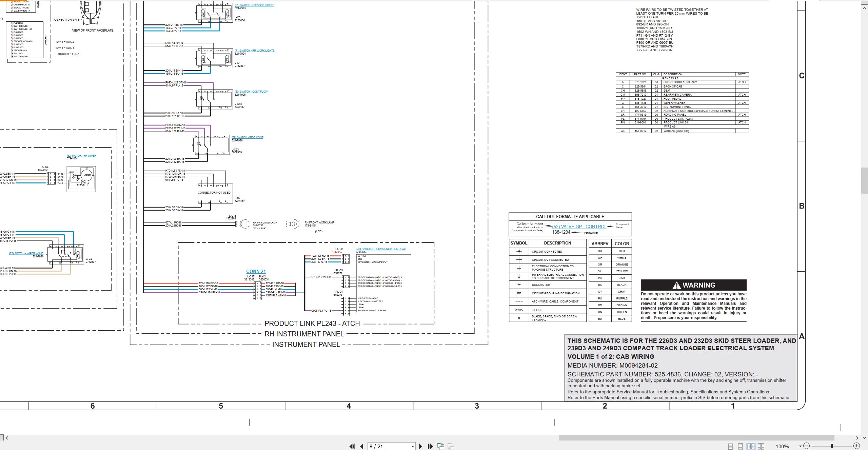Screen dimensions: 868x450
Task: Click the previous view navigation icon
Action: click(441, 446)
